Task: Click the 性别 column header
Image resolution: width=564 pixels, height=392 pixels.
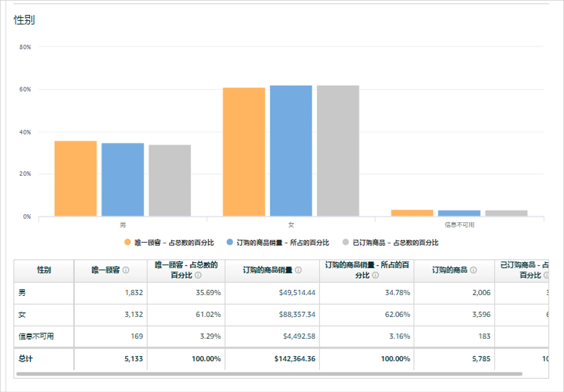Action: click(44, 270)
